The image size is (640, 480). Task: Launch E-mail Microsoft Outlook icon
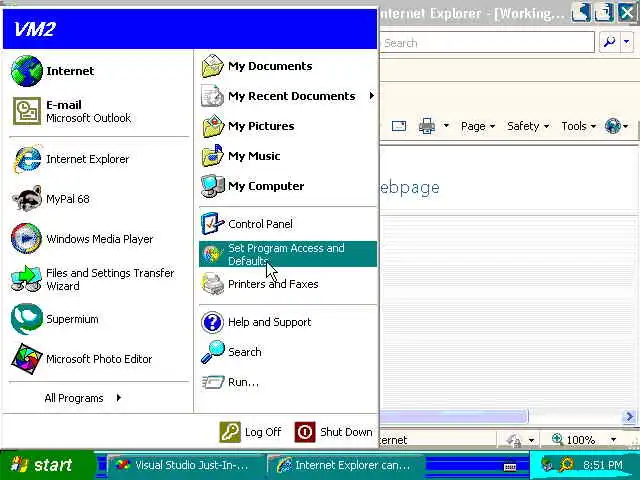(x=27, y=111)
